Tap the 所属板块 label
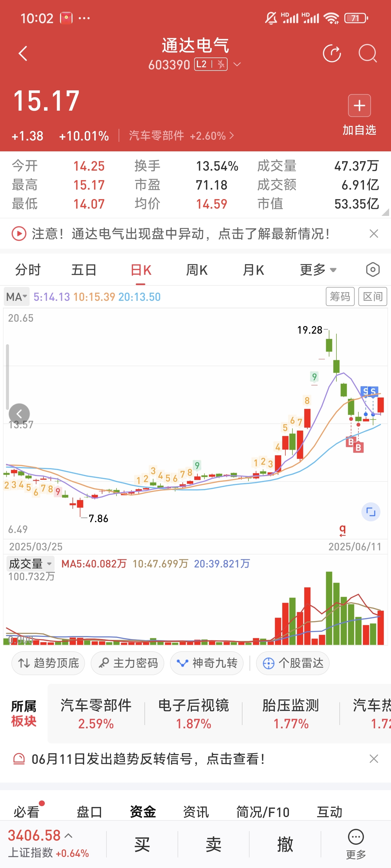This screenshot has height=868, width=391. pos(24,713)
